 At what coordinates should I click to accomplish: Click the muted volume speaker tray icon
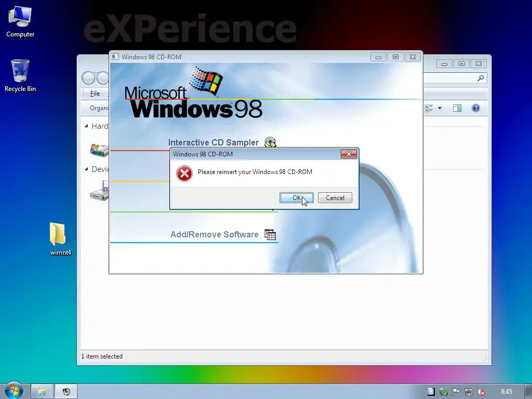(481, 392)
